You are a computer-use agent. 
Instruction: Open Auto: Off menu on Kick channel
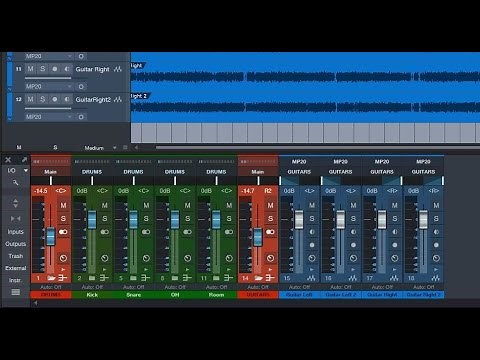[92, 287]
